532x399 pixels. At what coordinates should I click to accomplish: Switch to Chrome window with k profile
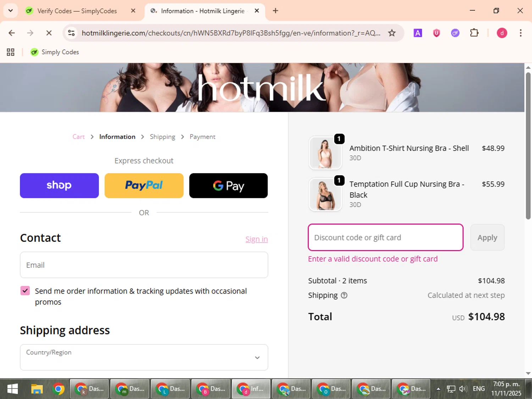[x=89, y=389]
